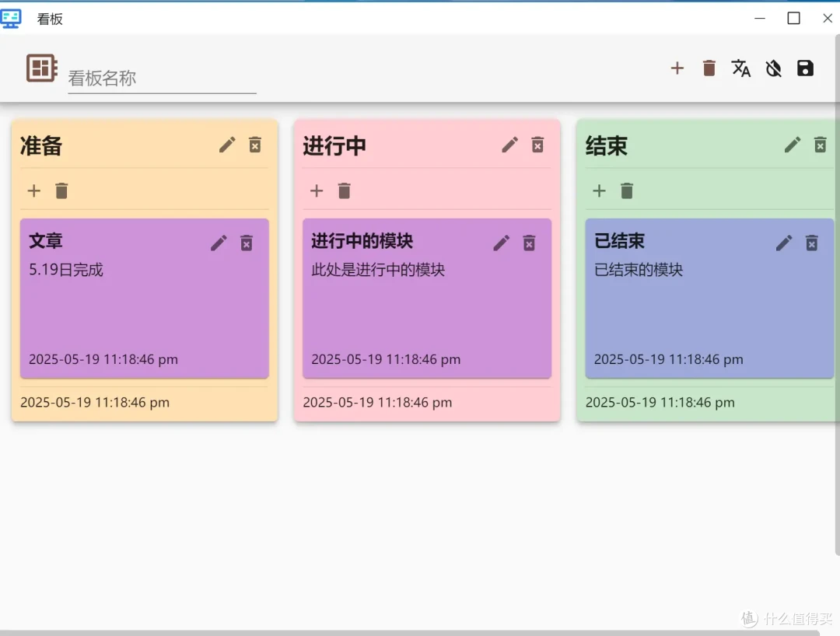This screenshot has height=636, width=840.
Task: Click timestamp at bottom of 进行中 column
Action: (378, 403)
